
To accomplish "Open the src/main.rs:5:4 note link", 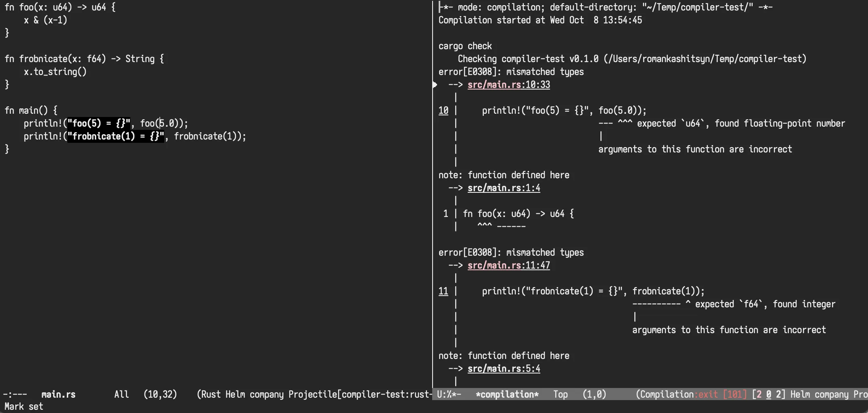I will pyautogui.click(x=504, y=369).
